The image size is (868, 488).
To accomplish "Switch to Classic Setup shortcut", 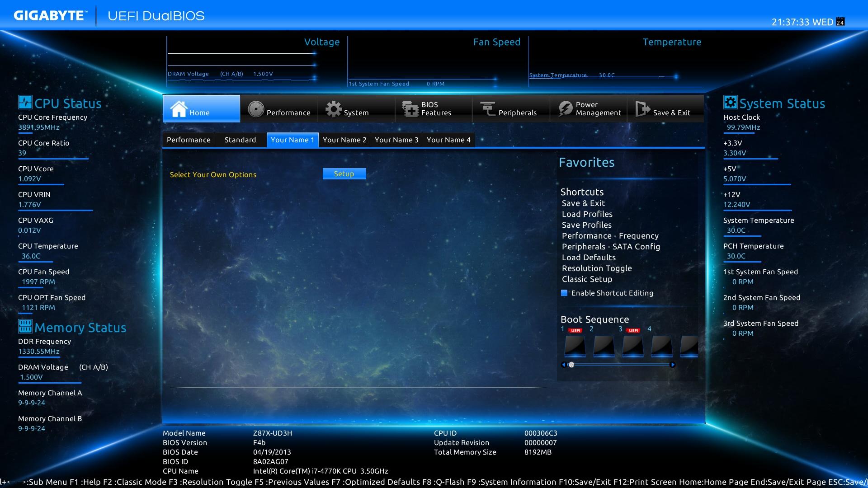I will pyautogui.click(x=587, y=279).
